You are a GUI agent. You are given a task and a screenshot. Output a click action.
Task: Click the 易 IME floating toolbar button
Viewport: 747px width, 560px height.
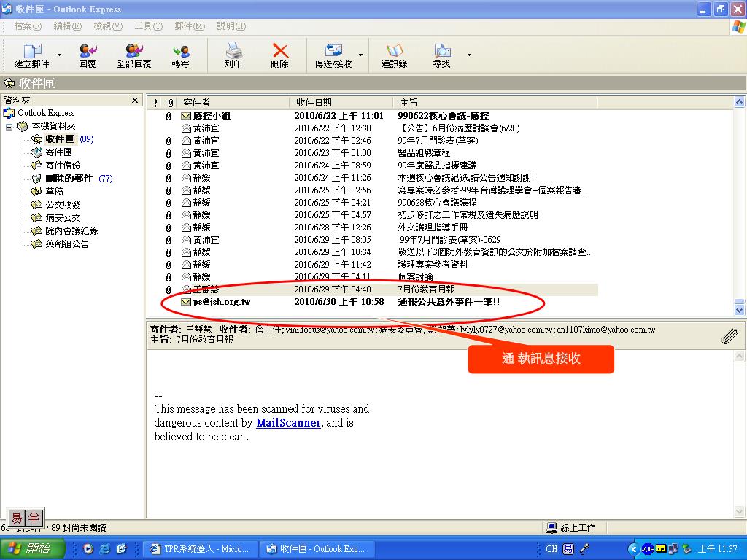(18, 518)
